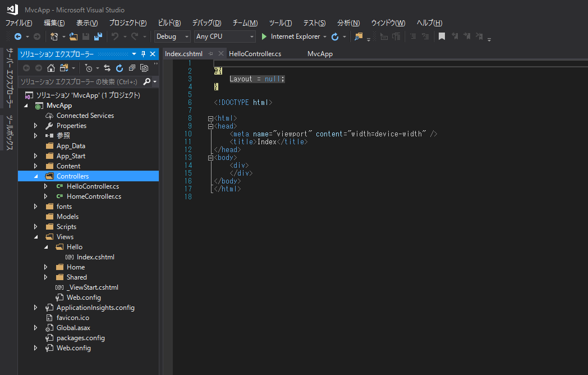Sync Solution Explorer with the active document
The width and height of the screenshot is (588, 375).
click(108, 68)
